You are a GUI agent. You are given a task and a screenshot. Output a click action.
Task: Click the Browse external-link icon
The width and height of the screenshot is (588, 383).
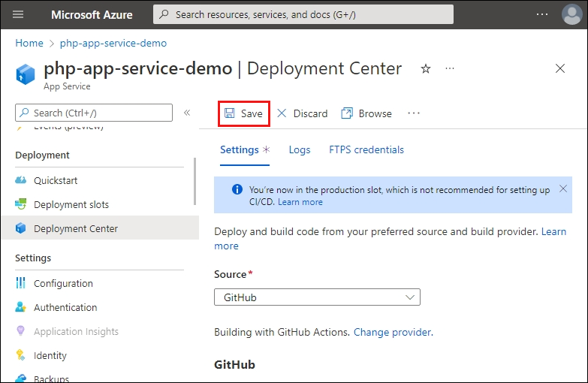click(347, 113)
